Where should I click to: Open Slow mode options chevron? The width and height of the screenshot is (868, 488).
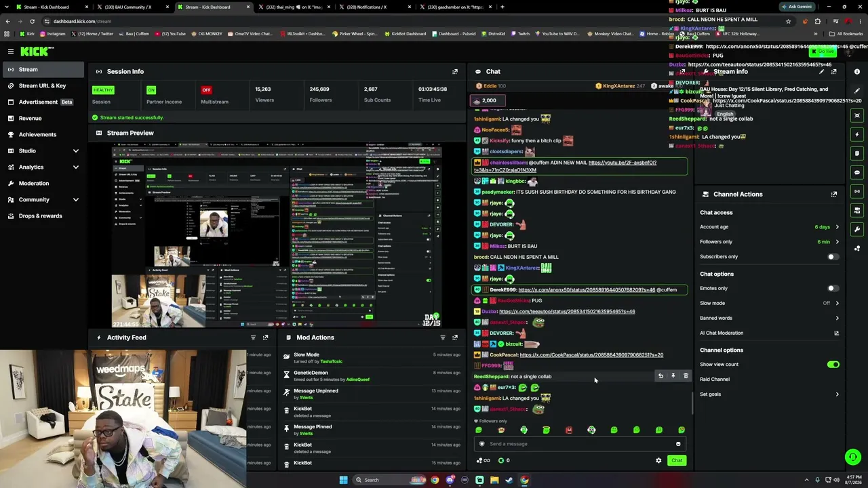coord(837,303)
